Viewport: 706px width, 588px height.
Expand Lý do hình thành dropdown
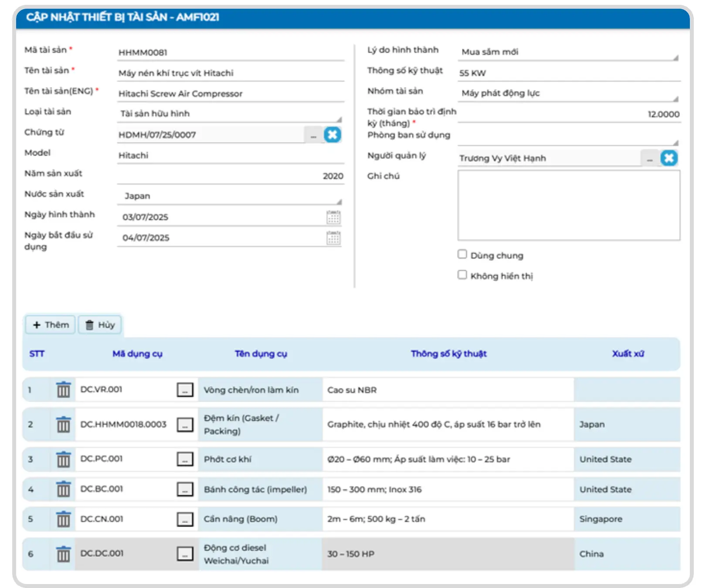click(675, 57)
